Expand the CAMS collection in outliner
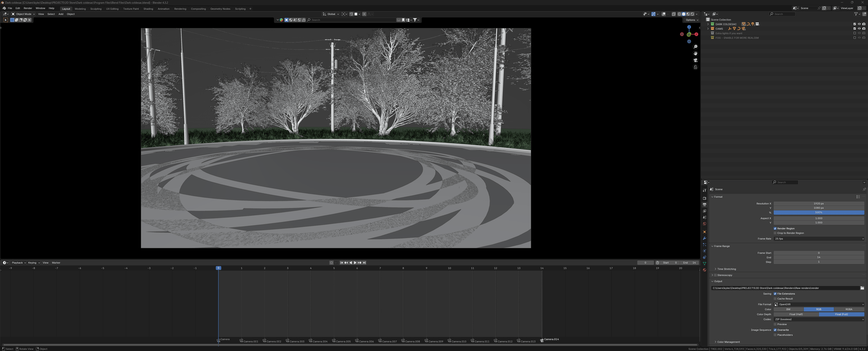The image size is (868, 351). point(708,29)
